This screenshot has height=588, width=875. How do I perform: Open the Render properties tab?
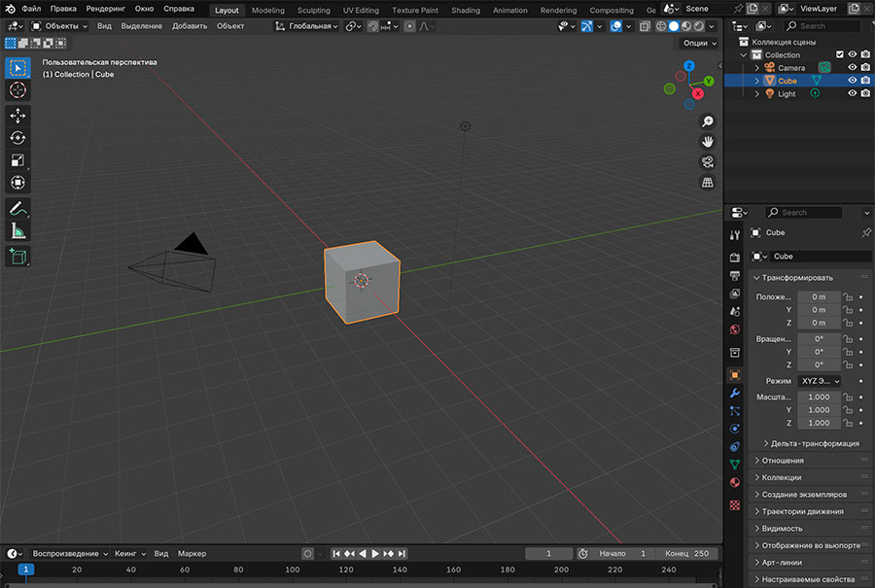click(x=735, y=258)
